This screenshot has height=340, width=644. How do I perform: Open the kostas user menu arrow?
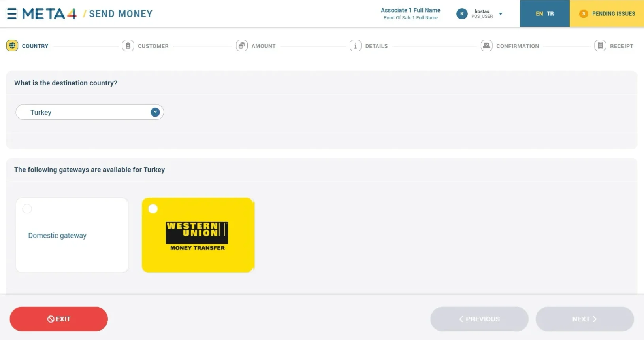[501, 14]
